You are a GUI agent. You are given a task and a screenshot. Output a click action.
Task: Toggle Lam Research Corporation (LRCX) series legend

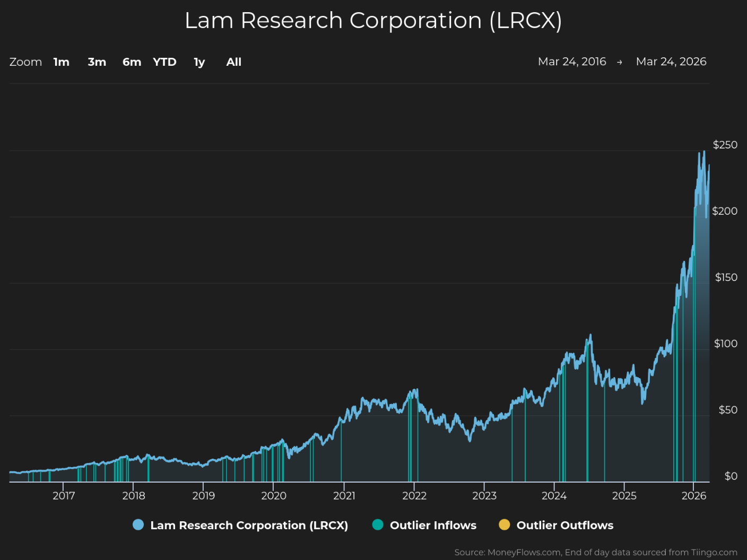[240, 525]
